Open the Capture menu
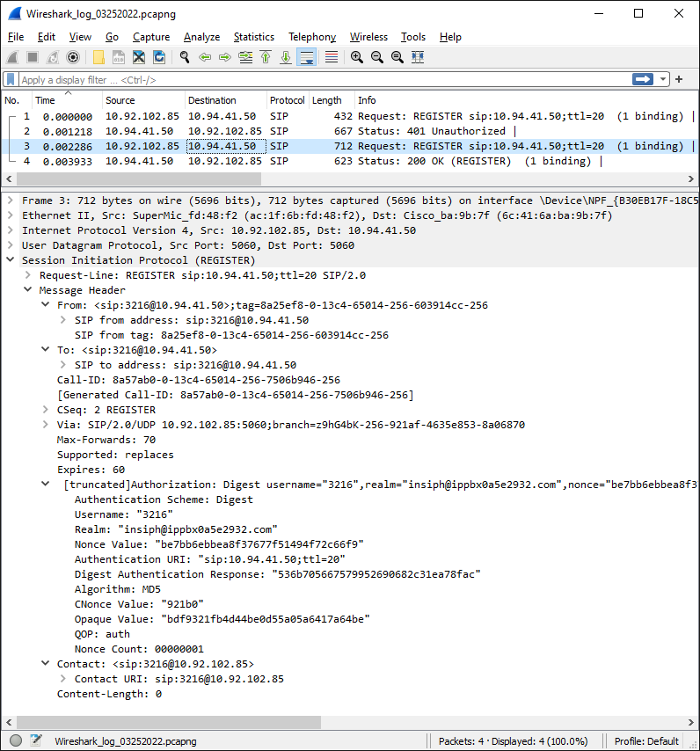 (151, 37)
